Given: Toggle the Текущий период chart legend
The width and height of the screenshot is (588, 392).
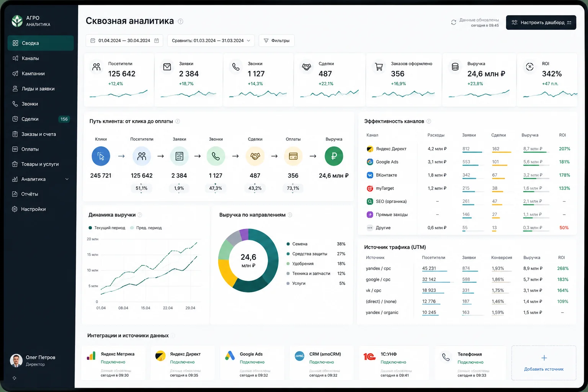Looking at the screenshot, I should [x=107, y=228].
